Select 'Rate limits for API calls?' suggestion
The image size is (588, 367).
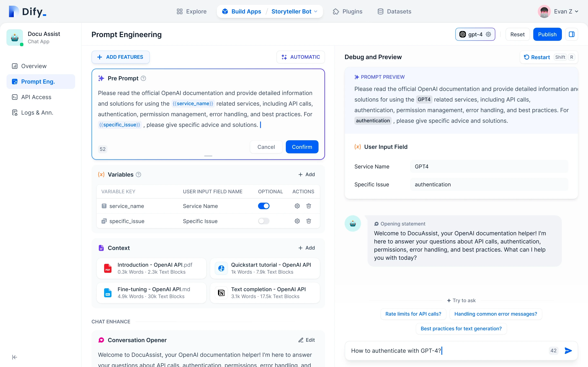coord(413,314)
